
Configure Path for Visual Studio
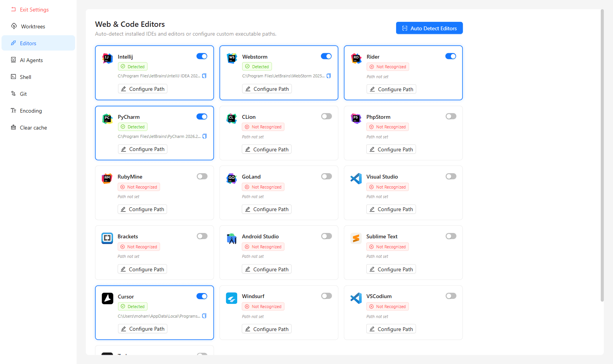coord(391,209)
